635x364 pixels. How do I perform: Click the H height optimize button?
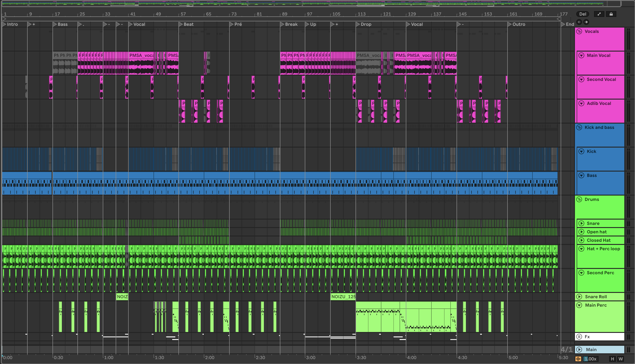pos(613,359)
